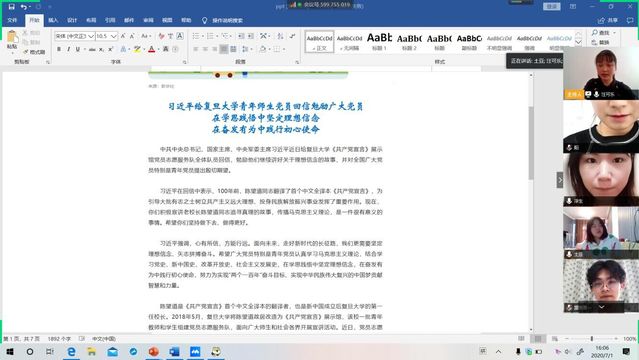Click the Decrease Indent icon
This screenshot has width=639, height=360.
[241, 36]
